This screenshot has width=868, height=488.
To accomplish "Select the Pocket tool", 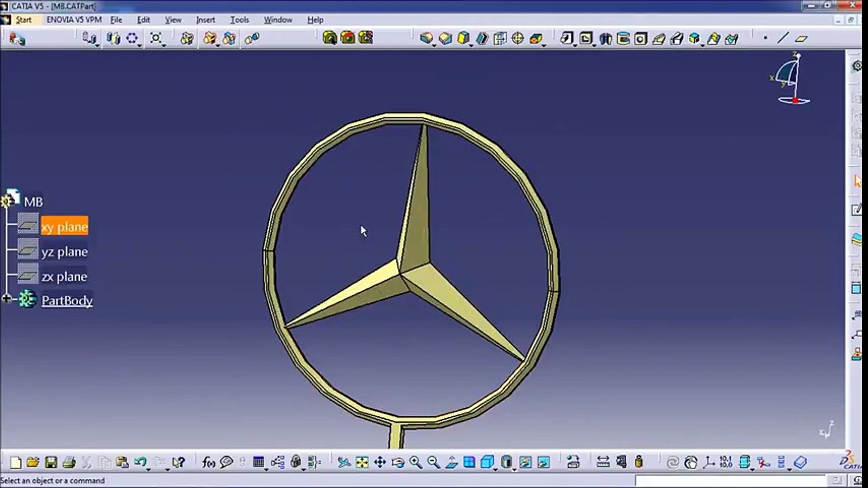I will (445, 38).
